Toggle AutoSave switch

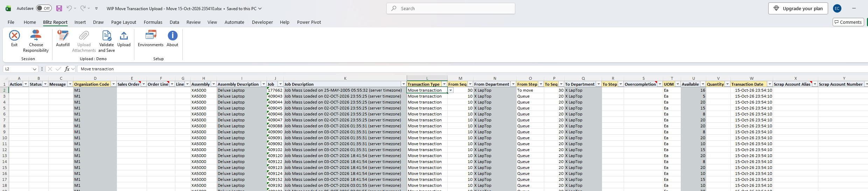[x=44, y=8]
